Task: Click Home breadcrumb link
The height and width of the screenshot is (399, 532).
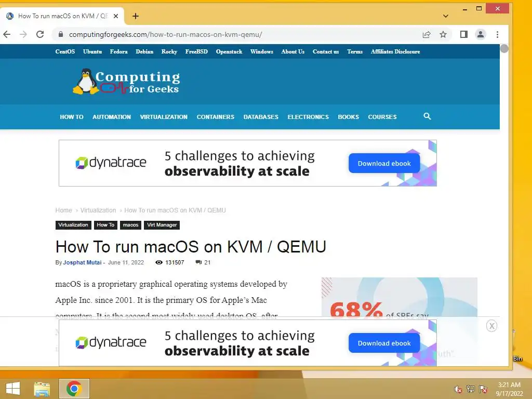Action: (x=64, y=210)
